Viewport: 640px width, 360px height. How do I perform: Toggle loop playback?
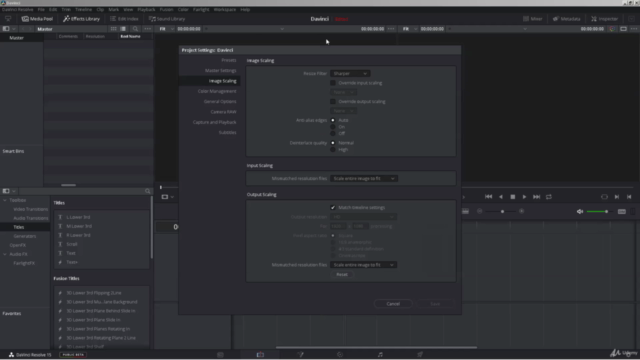[x=549, y=197]
